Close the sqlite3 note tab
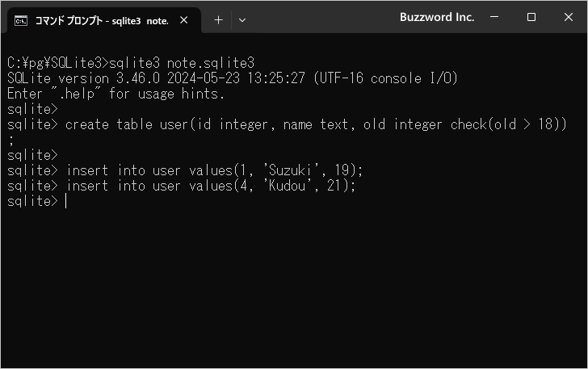This screenshot has height=369, width=588. tap(184, 20)
